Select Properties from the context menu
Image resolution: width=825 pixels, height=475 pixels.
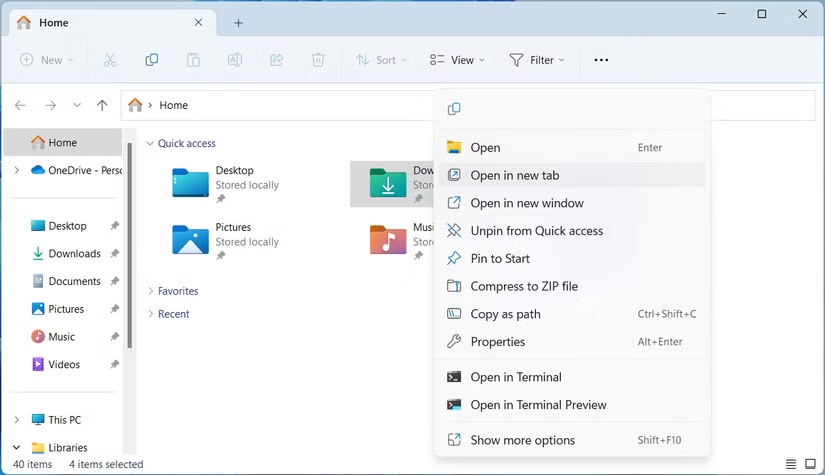497,342
